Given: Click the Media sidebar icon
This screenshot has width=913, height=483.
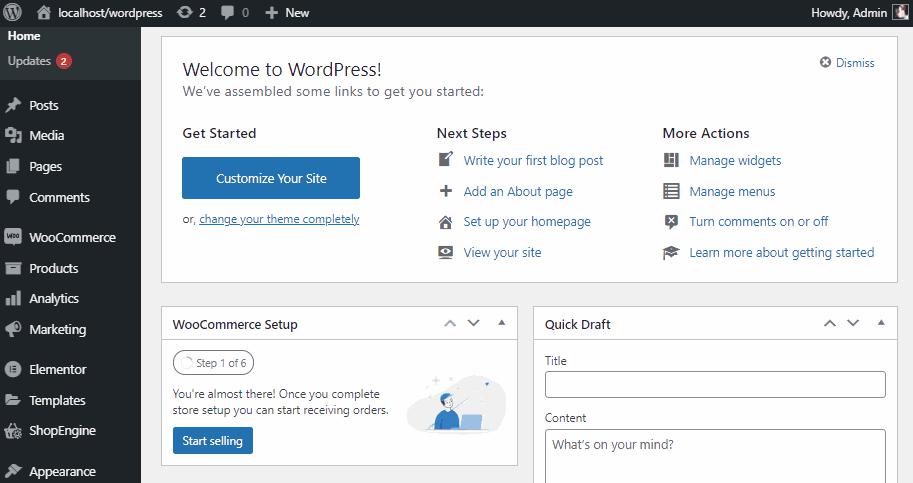Looking at the screenshot, I should pyautogui.click(x=13, y=136).
